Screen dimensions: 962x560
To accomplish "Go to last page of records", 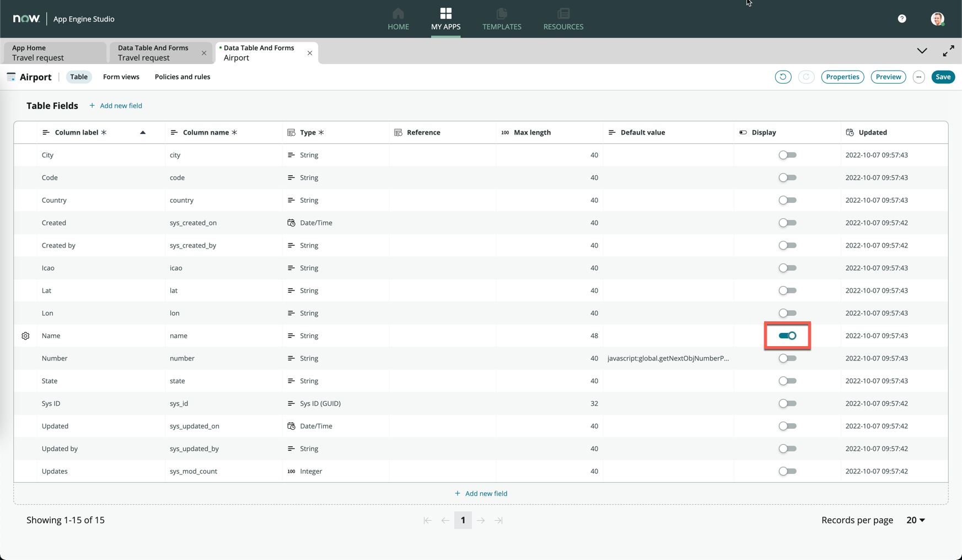I will [498, 520].
